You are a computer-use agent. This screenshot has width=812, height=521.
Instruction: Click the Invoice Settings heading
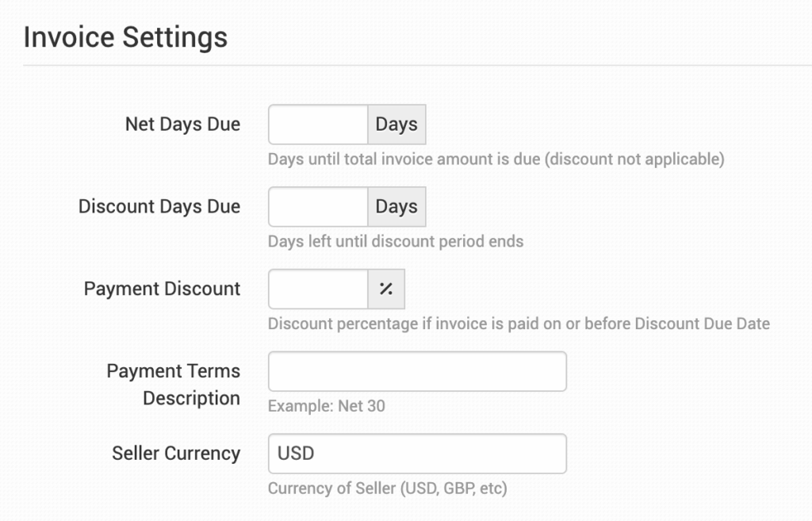125,37
